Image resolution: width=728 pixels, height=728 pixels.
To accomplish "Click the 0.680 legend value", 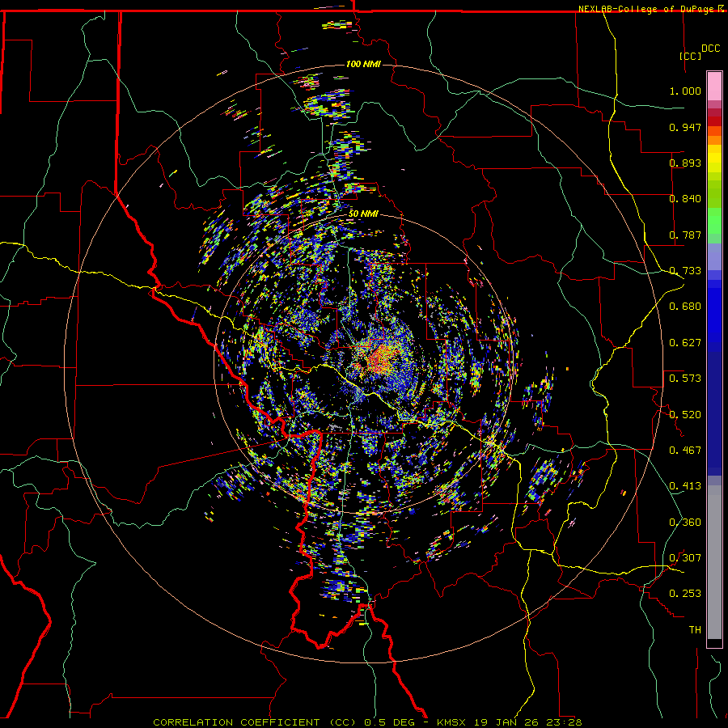I will coord(685,307).
